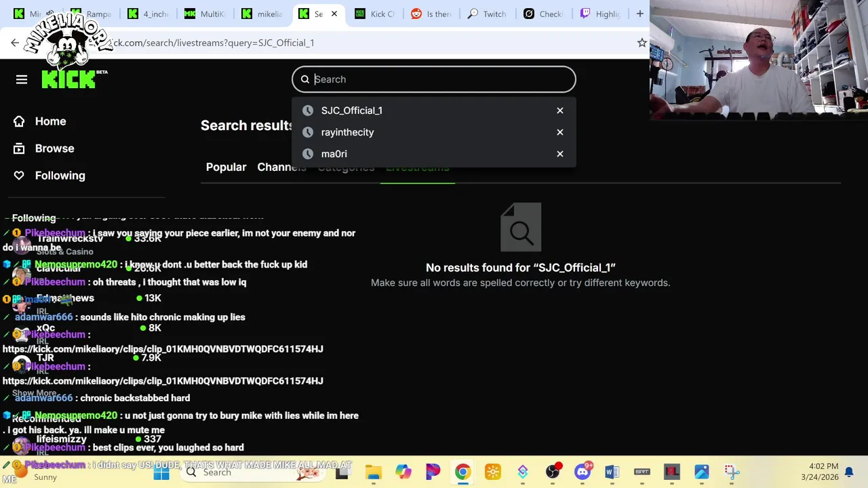Switch to the Kick Cl browser tab
This screenshot has width=868, height=488.
click(x=375, y=14)
